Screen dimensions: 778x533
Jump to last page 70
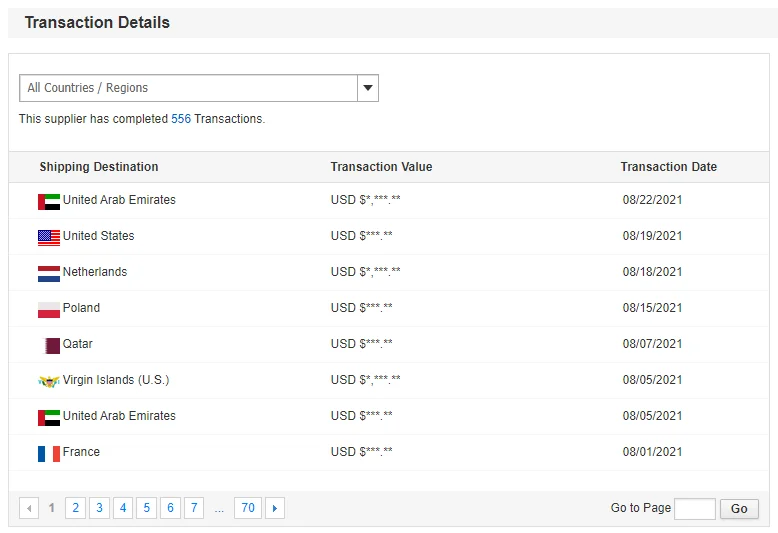tap(248, 508)
